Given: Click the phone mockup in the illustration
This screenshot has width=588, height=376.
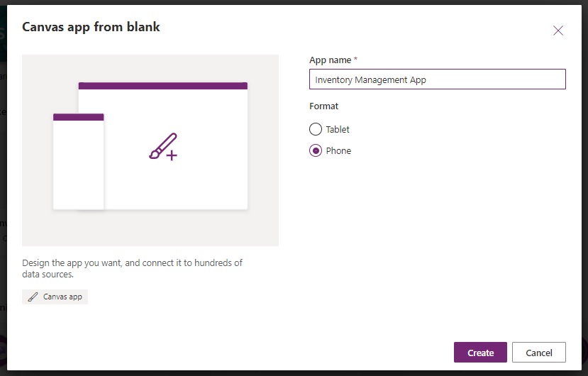Looking at the screenshot, I should click(x=78, y=167).
